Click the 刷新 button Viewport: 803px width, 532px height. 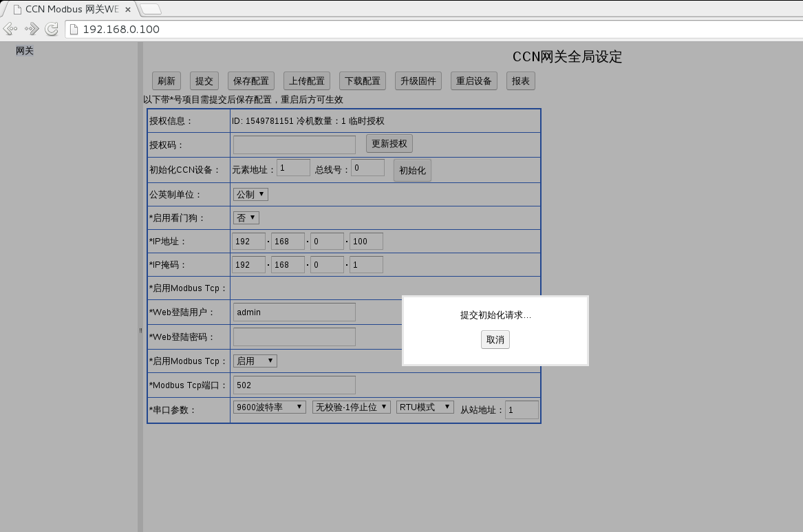click(167, 81)
